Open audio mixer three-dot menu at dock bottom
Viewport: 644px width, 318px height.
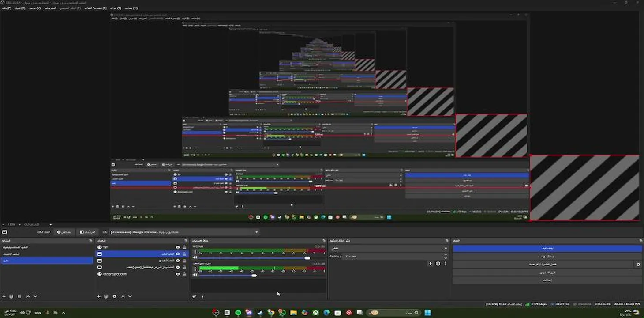(202, 296)
